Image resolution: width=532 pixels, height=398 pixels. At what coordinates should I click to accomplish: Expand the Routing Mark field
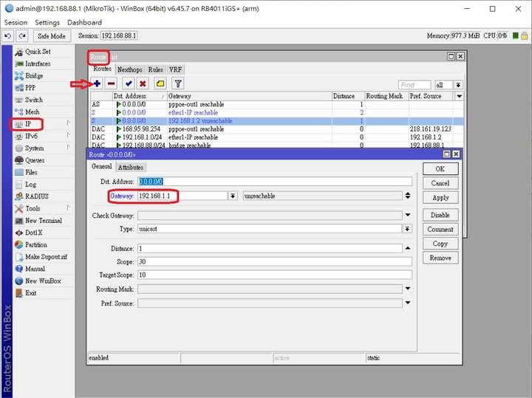click(408, 289)
